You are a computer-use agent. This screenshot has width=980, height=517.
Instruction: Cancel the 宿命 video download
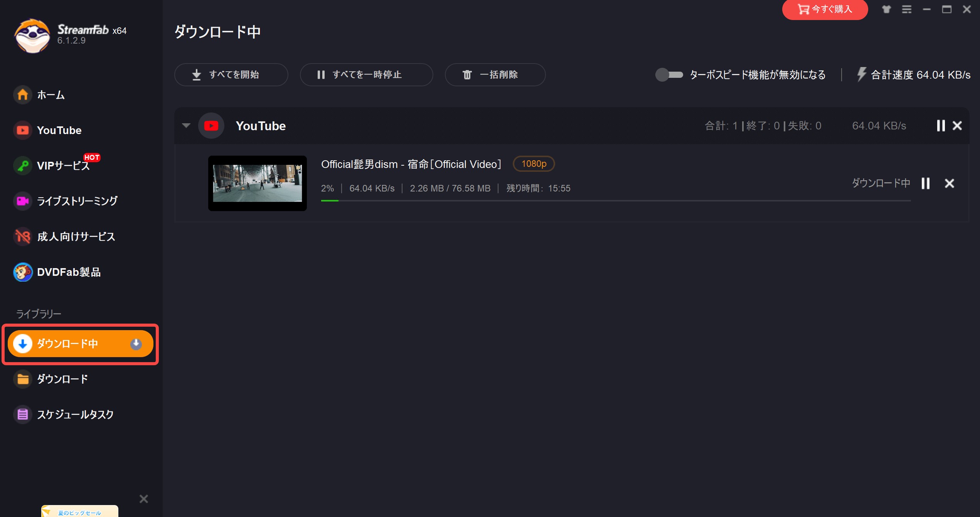pos(949,183)
